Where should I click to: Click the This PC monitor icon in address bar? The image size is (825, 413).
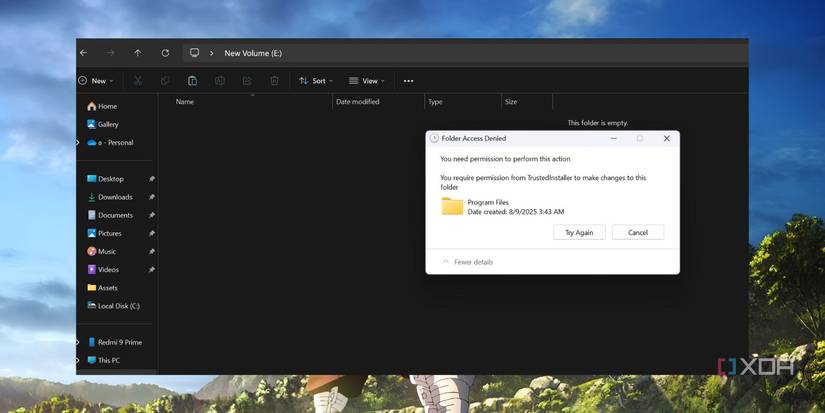(195, 53)
